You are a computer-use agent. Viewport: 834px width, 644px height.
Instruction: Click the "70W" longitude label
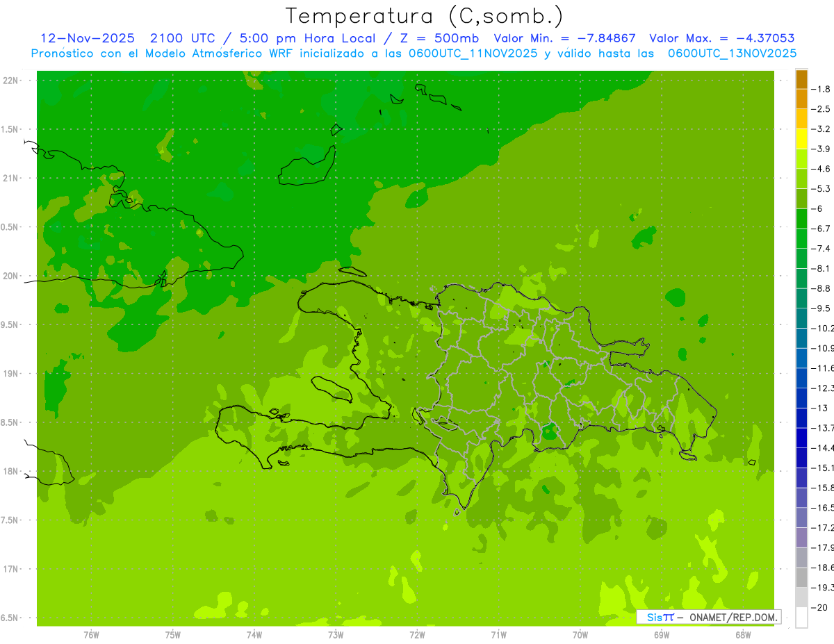pyautogui.click(x=580, y=635)
